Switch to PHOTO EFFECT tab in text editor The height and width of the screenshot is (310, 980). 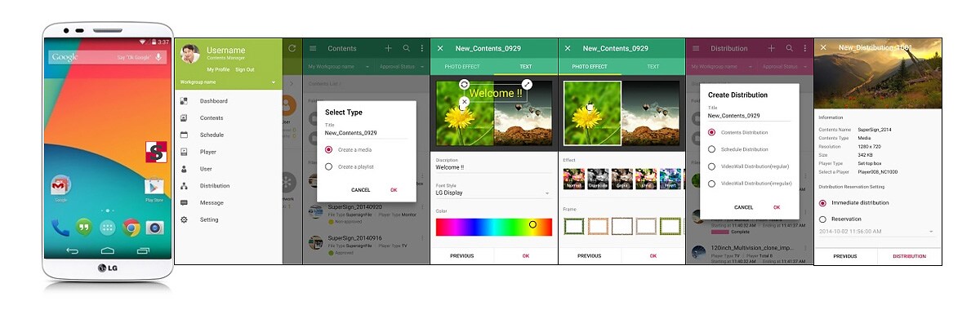coord(461,67)
